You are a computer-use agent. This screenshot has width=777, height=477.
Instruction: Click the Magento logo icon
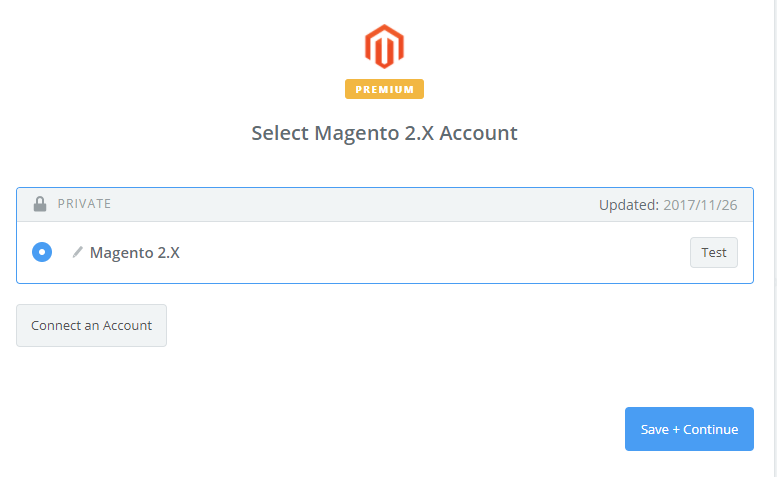point(384,47)
